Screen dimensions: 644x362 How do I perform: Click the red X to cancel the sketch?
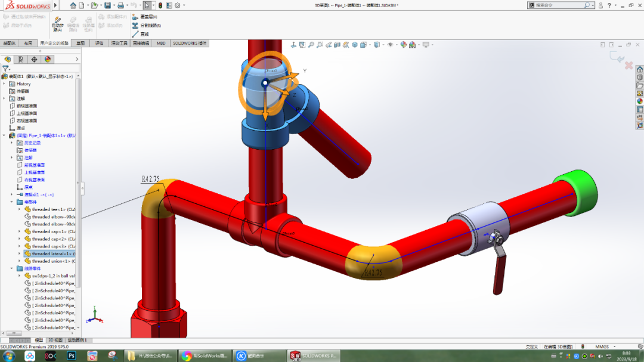tap(629, 66)
